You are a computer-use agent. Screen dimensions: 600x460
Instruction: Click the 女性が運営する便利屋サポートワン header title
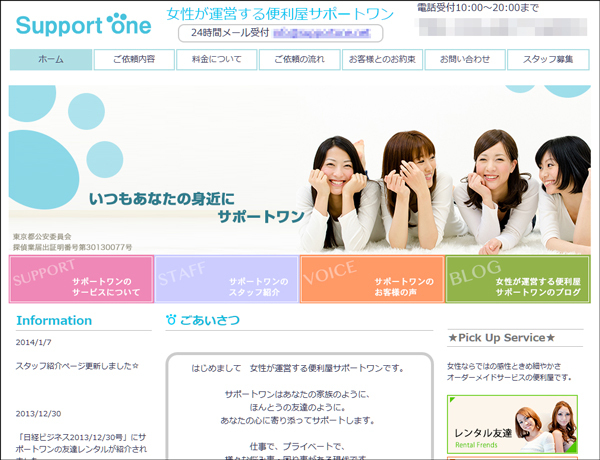(x=280, y=14)
